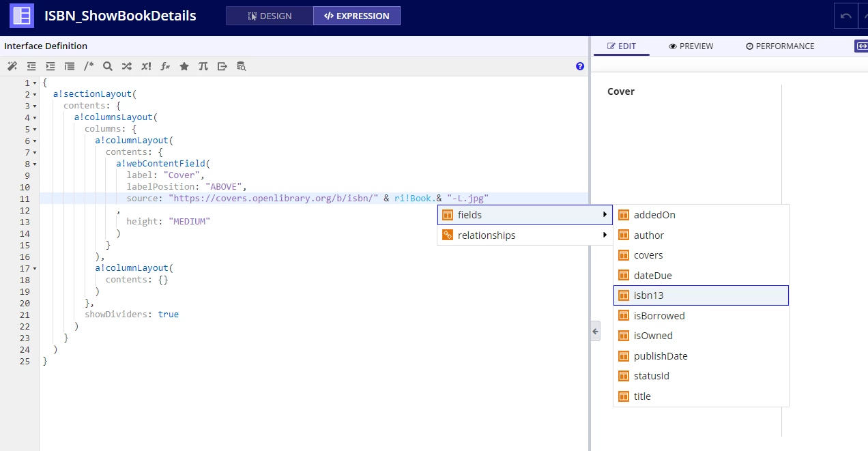Switch to EXPRESSION mode
This screenshot has width=868, height=451.
pyautogui.click(x=357, y=16)
